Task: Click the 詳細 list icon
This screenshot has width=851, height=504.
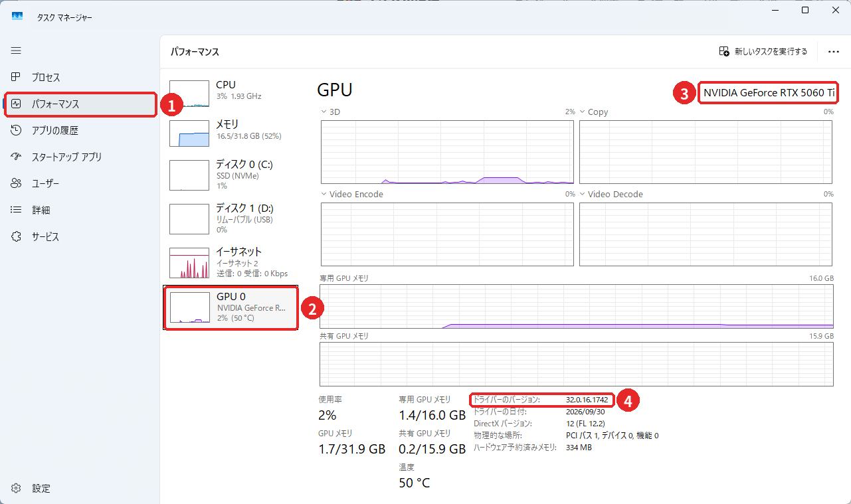Action: (16, 210)
